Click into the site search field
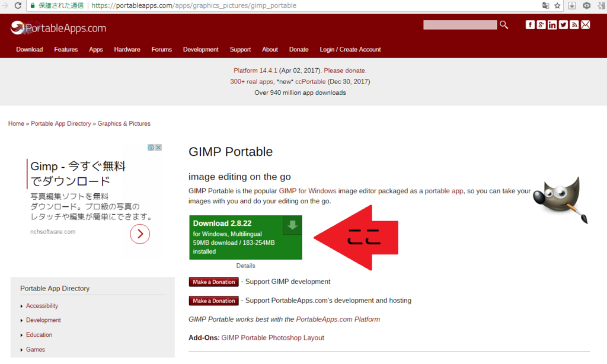The height and width of the screenshot is (364, 607). click(x=460, y=25)
